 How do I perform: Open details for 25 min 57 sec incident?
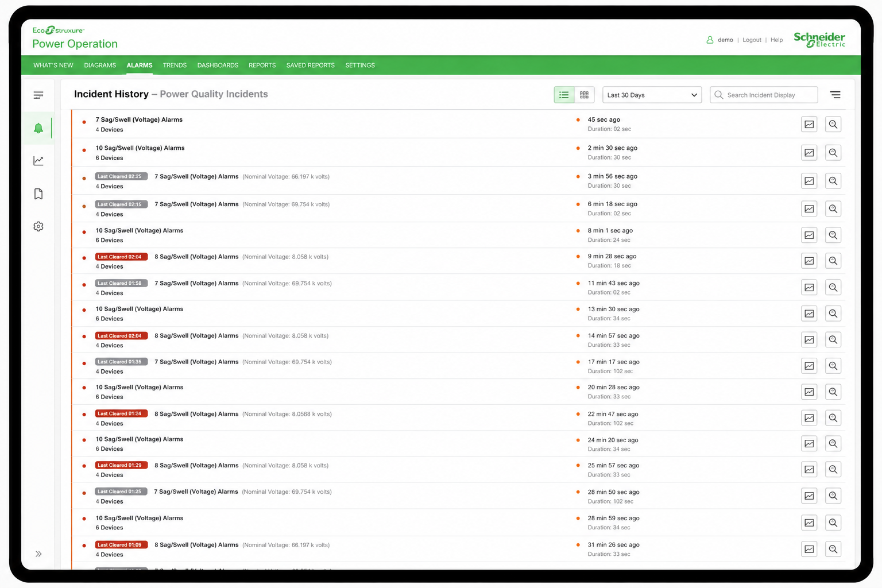pyautogui.click(x=833, y=470)
